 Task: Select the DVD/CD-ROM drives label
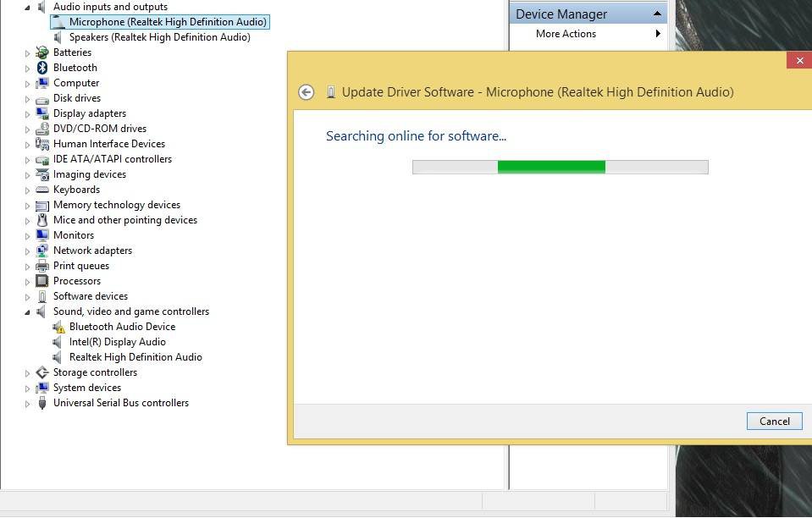[100, 129]
